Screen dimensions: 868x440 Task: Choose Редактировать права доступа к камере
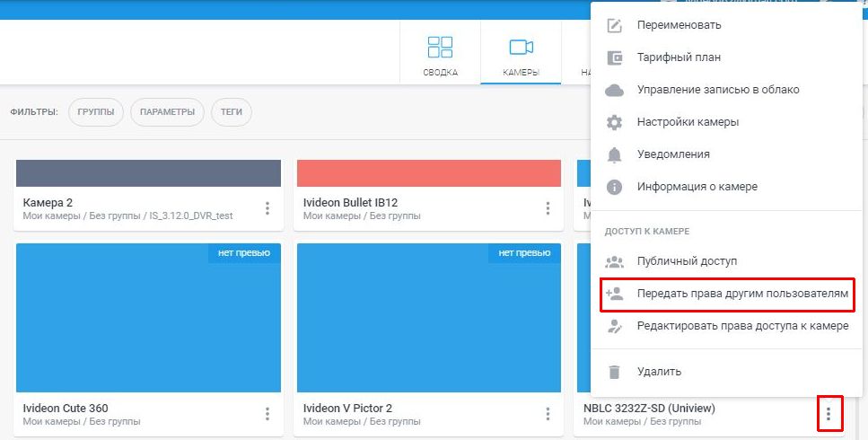(741, 326)
